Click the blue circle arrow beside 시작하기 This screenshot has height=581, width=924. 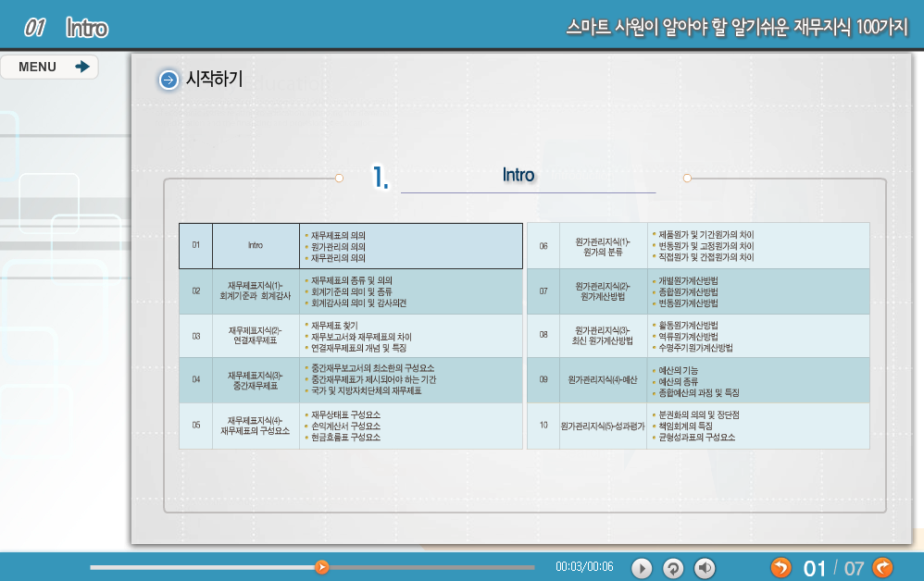169,80
